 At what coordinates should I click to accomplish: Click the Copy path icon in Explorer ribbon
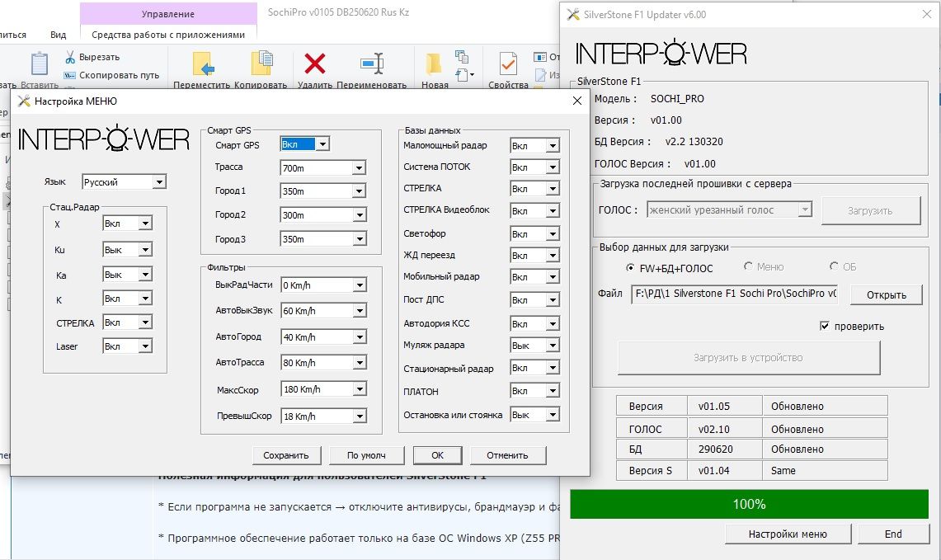[69, 75]
